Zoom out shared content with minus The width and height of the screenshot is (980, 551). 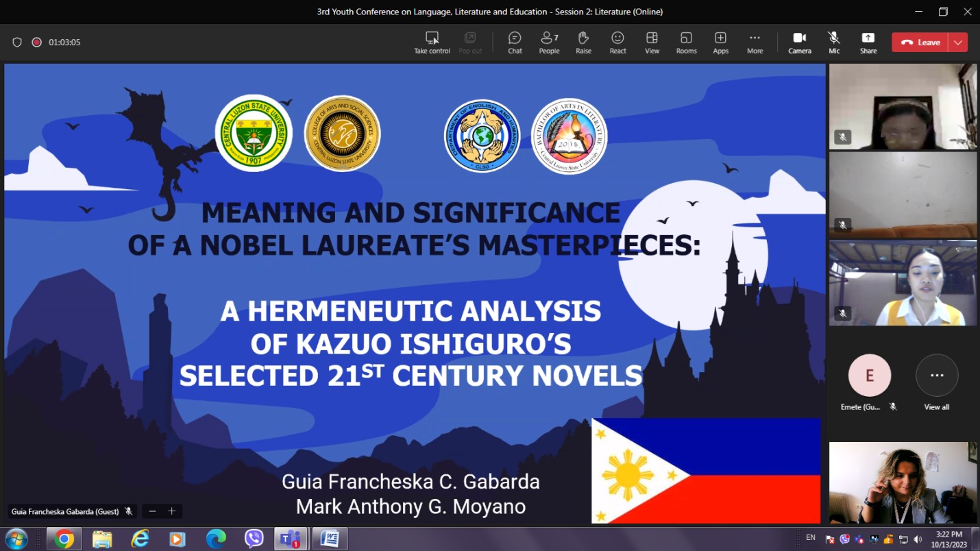point(152,511)
